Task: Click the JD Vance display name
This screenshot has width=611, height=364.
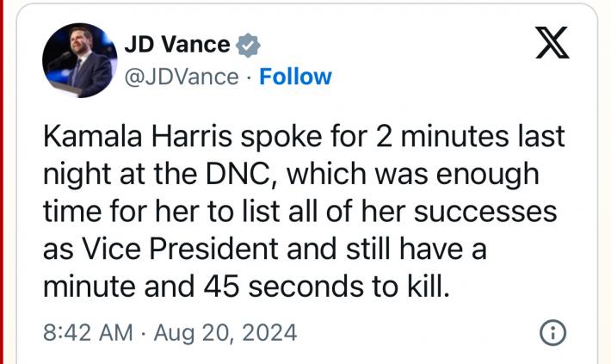Action: [177, 45]
